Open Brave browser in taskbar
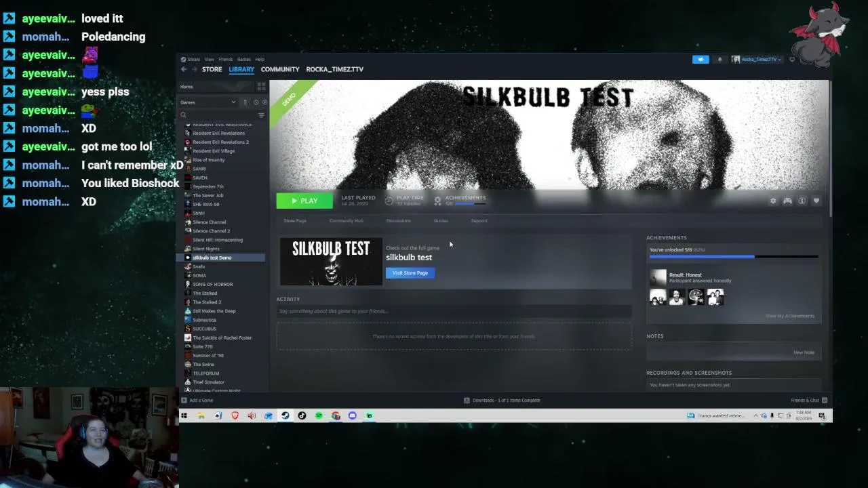This screenshot has width=868, height=488. (x=235, y=415)
